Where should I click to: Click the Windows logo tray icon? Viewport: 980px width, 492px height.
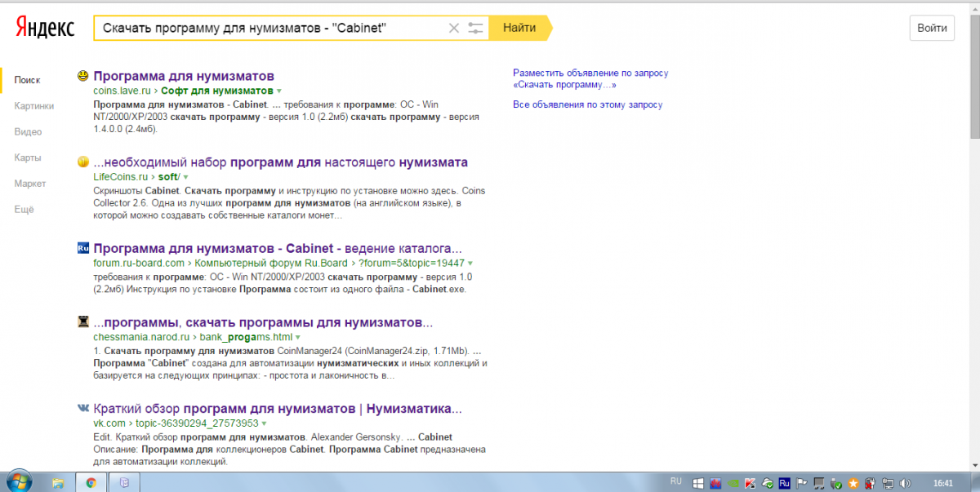click(x=698, y=483)
